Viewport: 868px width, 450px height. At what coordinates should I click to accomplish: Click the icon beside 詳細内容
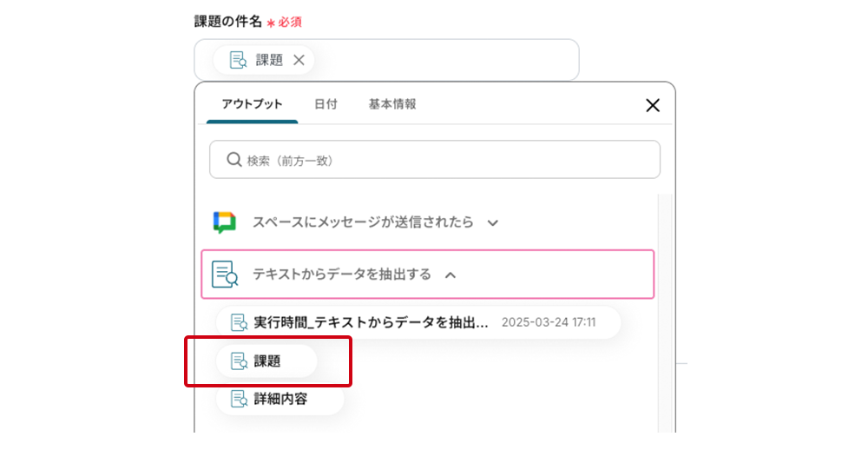(239, 399)
